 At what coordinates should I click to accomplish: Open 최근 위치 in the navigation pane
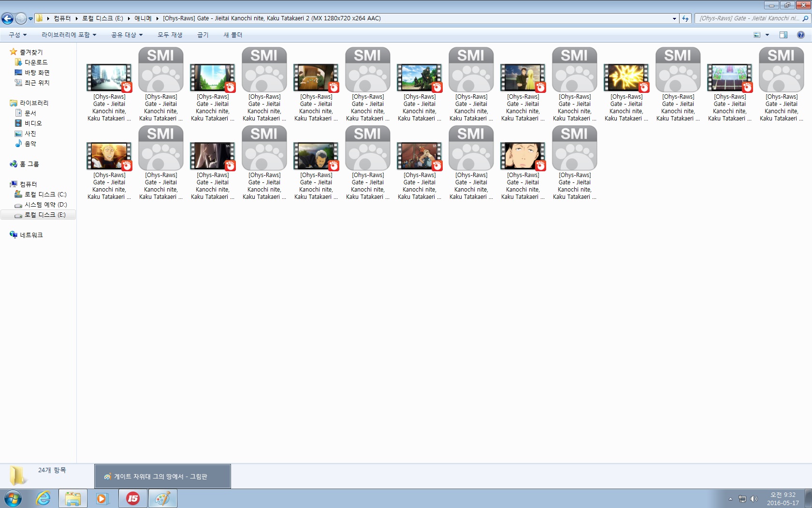click(37, 82)
